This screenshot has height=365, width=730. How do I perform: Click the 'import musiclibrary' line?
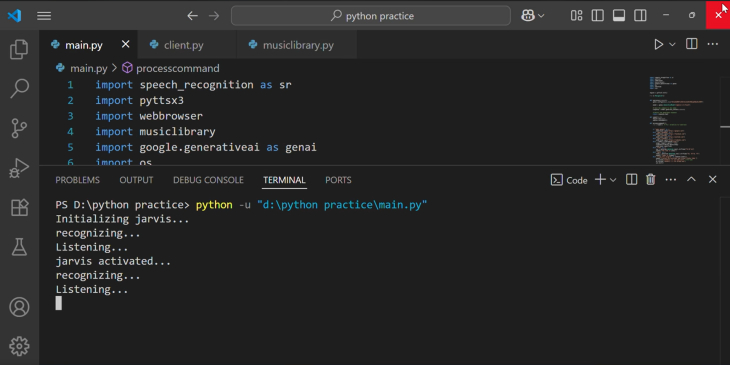point(155,132)
